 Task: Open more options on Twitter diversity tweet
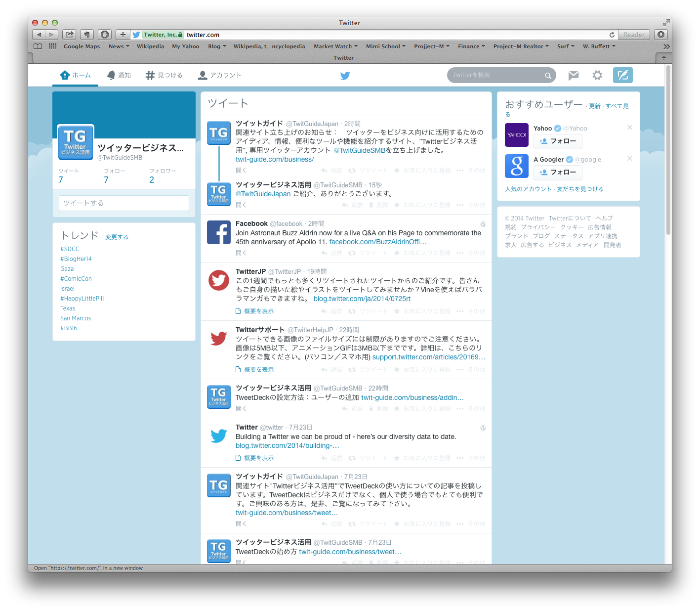471,458
